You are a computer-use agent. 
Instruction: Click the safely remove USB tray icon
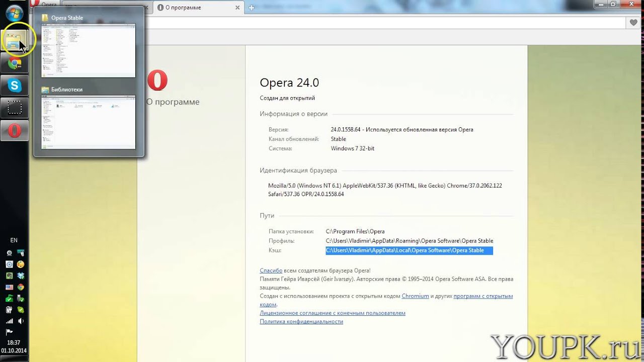pos(21,298)
